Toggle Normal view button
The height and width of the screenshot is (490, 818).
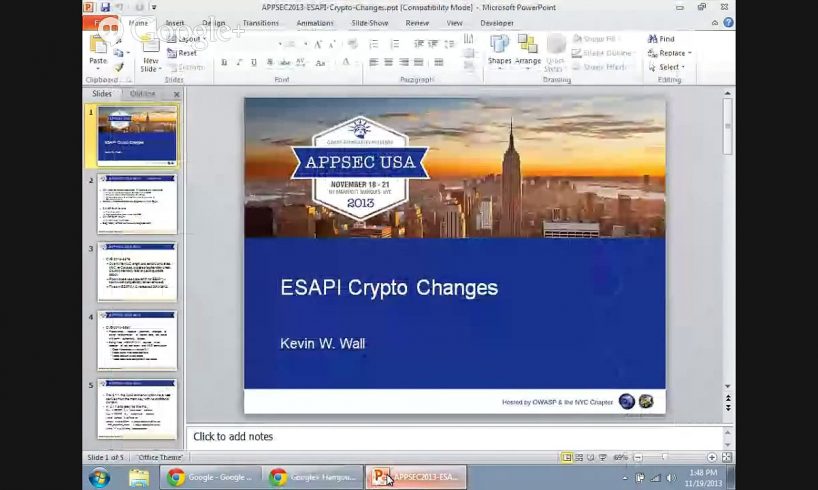tap(567, 457)
